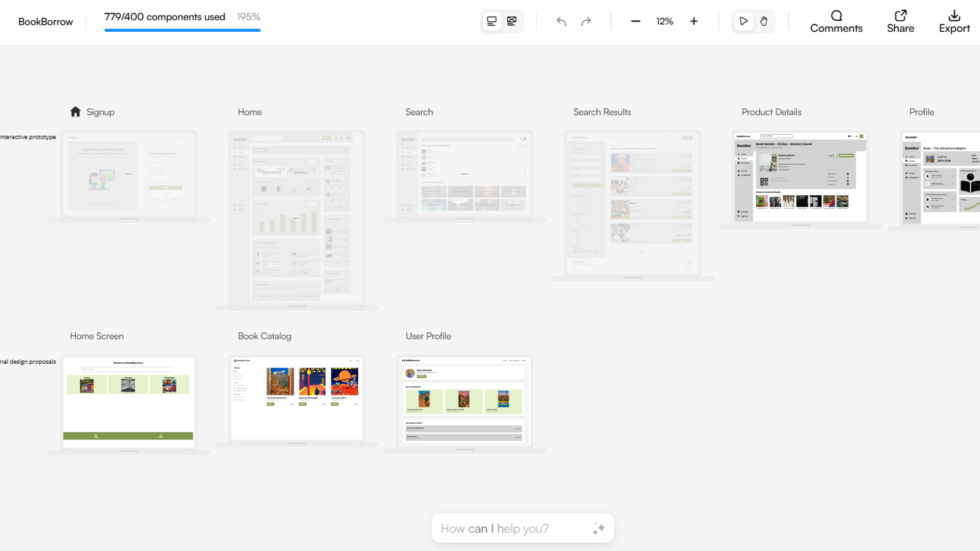Select the Search Results screen label
The height and width of the screenshot is (551, 980).
coord(602,112)
